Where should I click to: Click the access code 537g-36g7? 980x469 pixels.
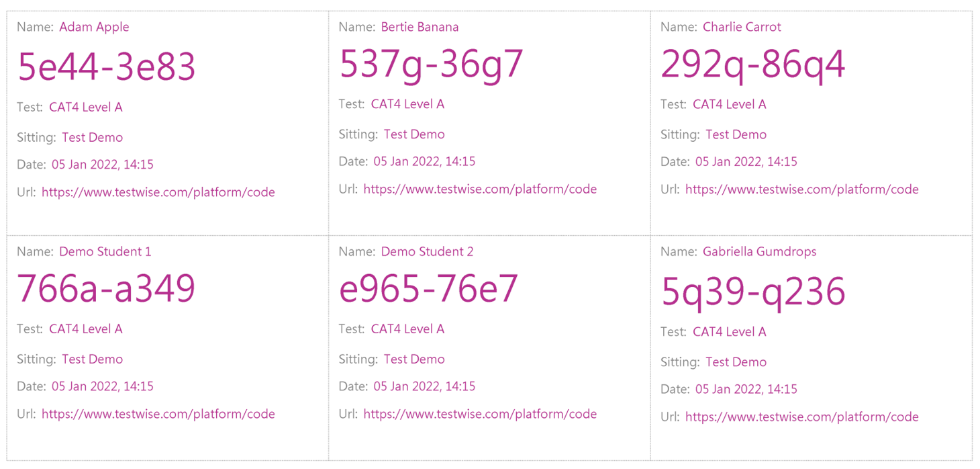click(431, 65)
